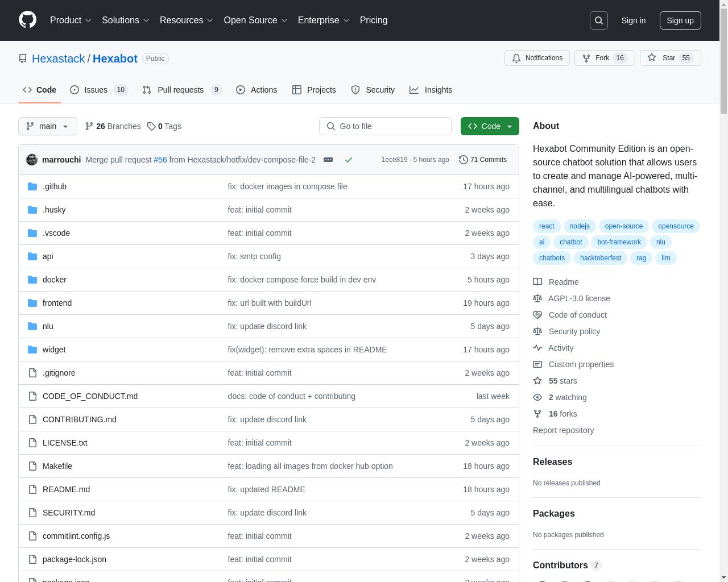Click the heart icon beside Code of conduct
The width and height of the screenshot is (728, 582).
[x=537, y=315]
